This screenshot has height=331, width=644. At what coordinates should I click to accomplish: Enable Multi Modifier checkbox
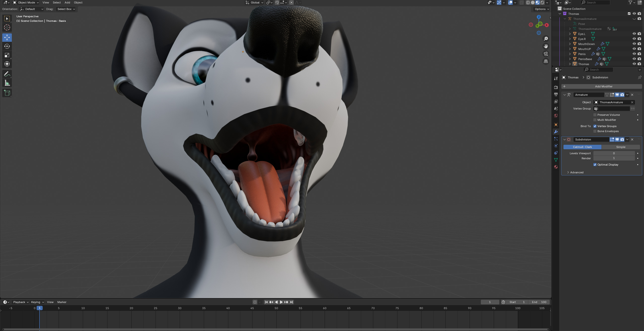[595, 120]
